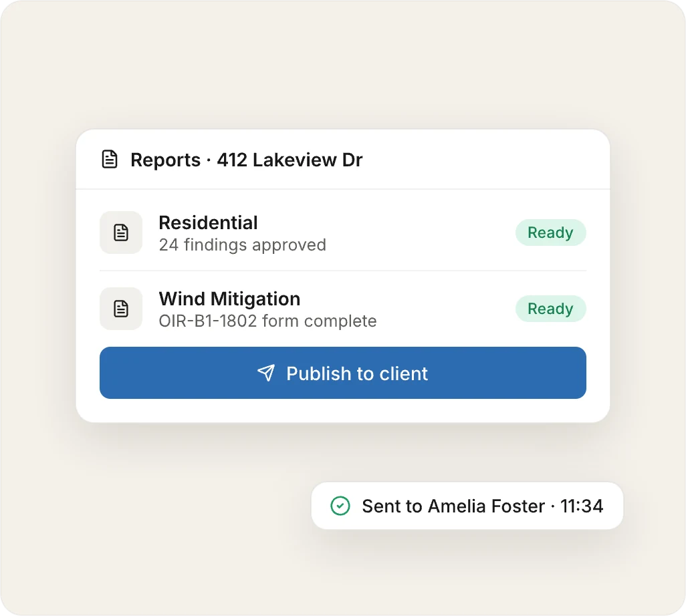Click the document icon beside Reports header
This screenshot has height=616, width=686.
[x=110, y=159]
